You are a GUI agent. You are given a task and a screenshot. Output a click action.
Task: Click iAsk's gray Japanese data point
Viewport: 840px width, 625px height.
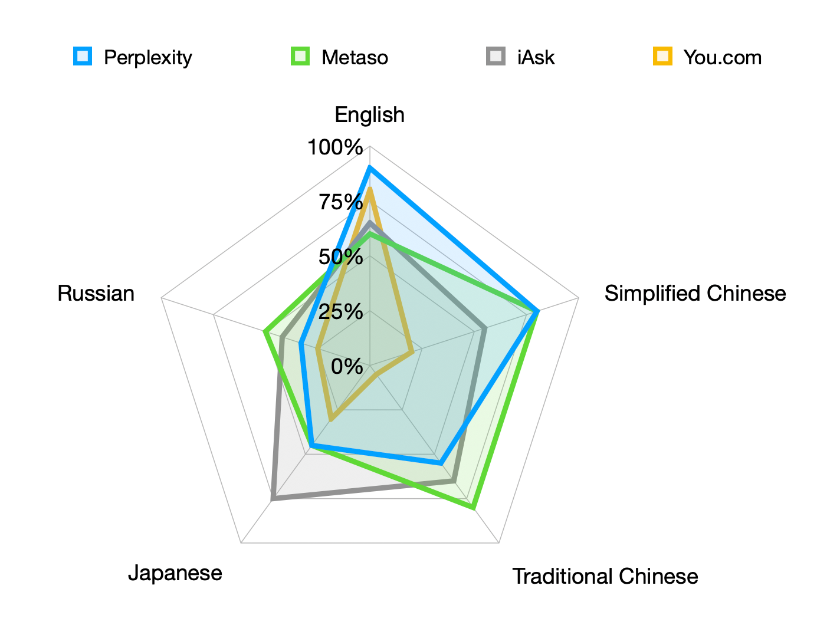tap(273, 499)
